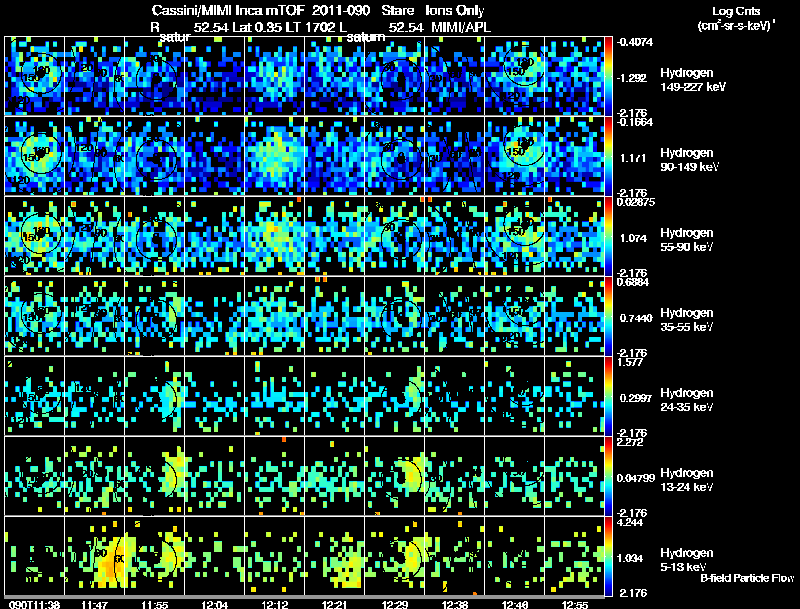Screen dimensions: 800x609
Task: Select the Hydrogen 35-55 keV color scale bar
Action: click(x=608, y=316)
